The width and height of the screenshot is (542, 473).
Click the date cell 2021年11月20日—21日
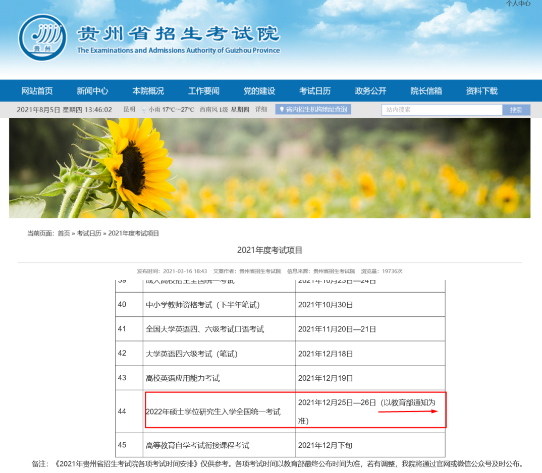tap(370, 329)
